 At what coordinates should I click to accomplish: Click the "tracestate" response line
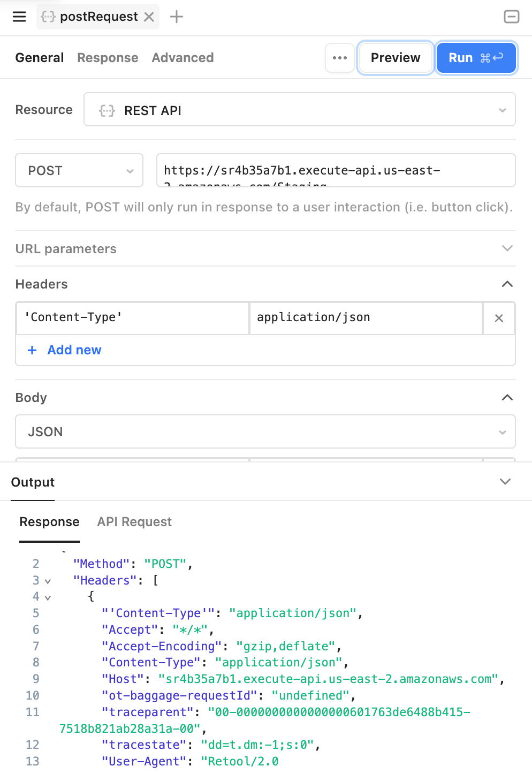[x=211, y=745]
